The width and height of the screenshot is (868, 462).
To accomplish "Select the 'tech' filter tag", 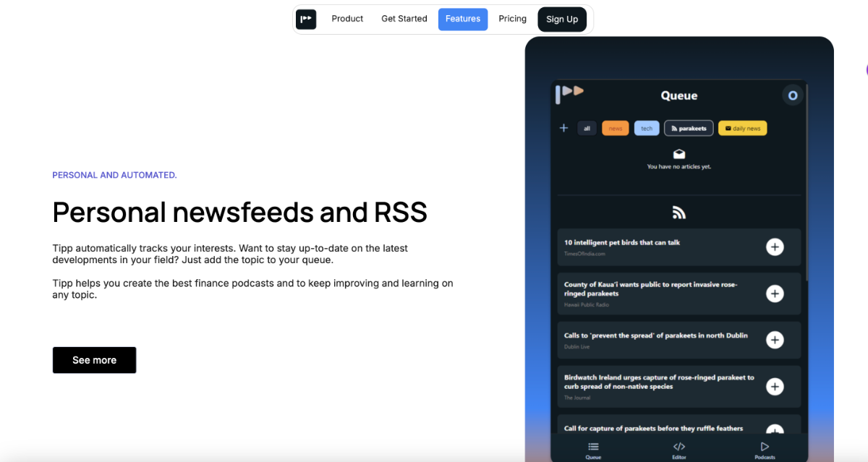I will (x=647, y=129).
